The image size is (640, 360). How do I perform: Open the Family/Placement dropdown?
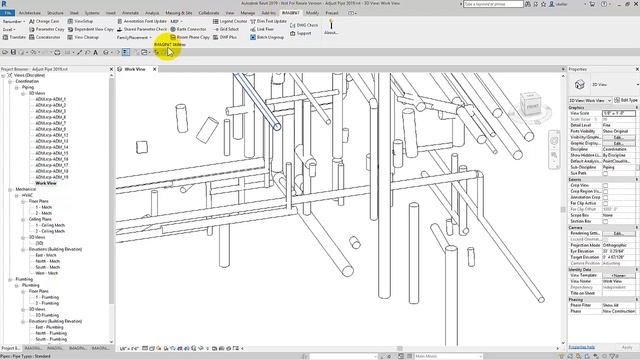[134, 38]
